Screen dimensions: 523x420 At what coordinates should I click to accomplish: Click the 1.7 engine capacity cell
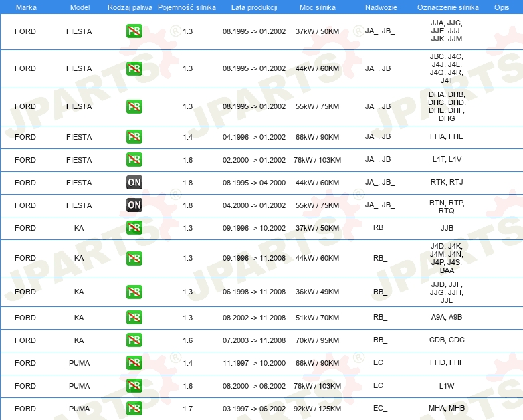click(187, 409)
